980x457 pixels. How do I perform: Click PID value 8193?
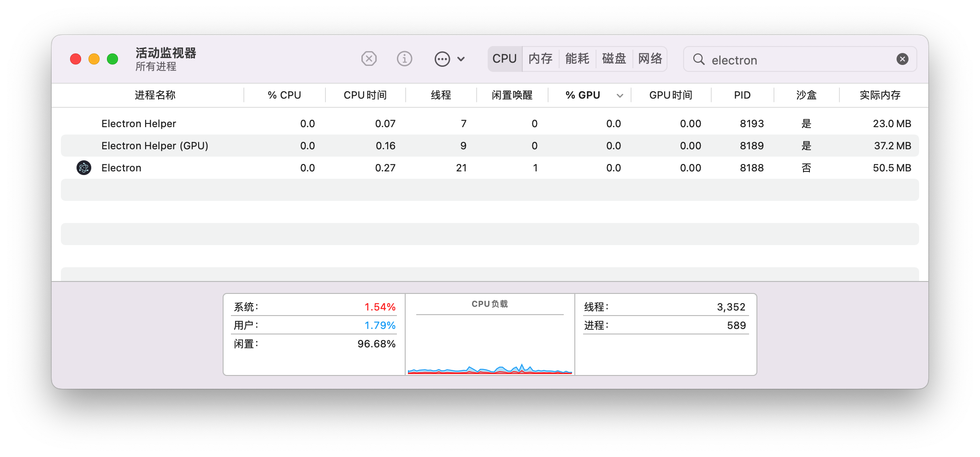[752, 123]
